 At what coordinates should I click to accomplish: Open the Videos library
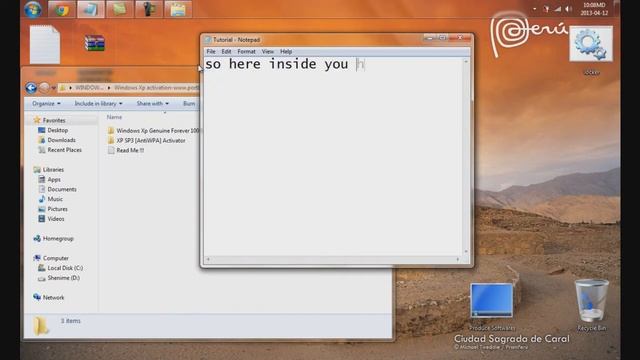pos(56,219)
